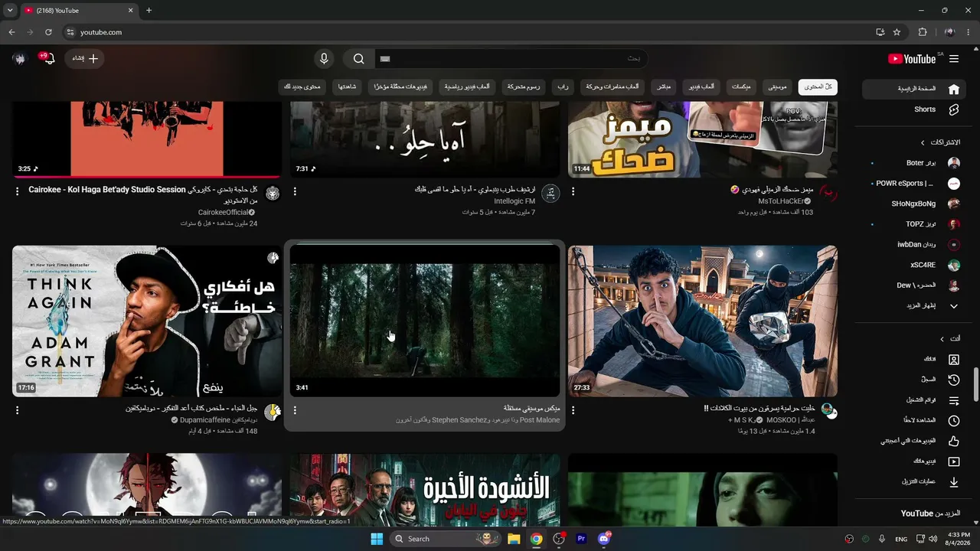The image size is (980, 551).
Task: Go to the Home (الصفحة الرئيسية) sidebar item
Action: coord(913,89)
